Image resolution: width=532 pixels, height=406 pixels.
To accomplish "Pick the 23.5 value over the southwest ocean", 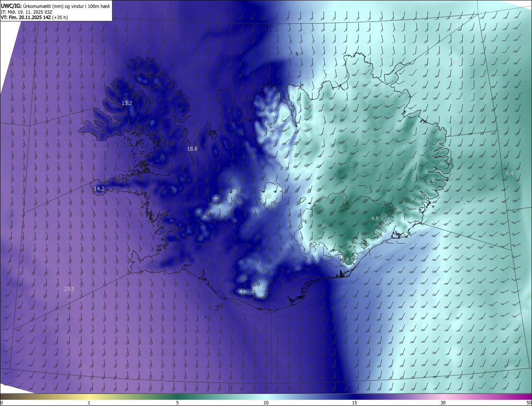I will [x=69, y=289].
